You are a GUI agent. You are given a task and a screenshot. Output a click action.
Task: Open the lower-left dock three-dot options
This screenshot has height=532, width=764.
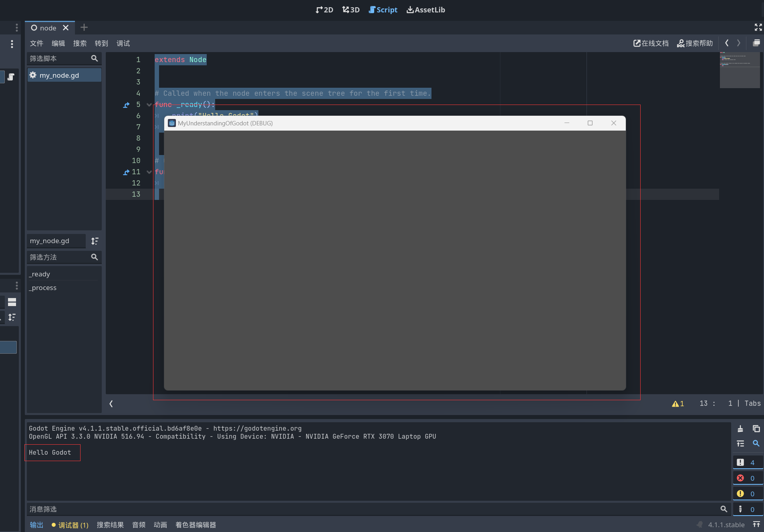coord(16,285)
